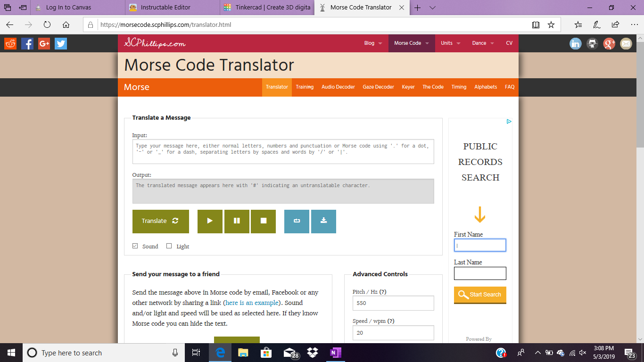Open the Audio Decoder tab

click(338, 87)
